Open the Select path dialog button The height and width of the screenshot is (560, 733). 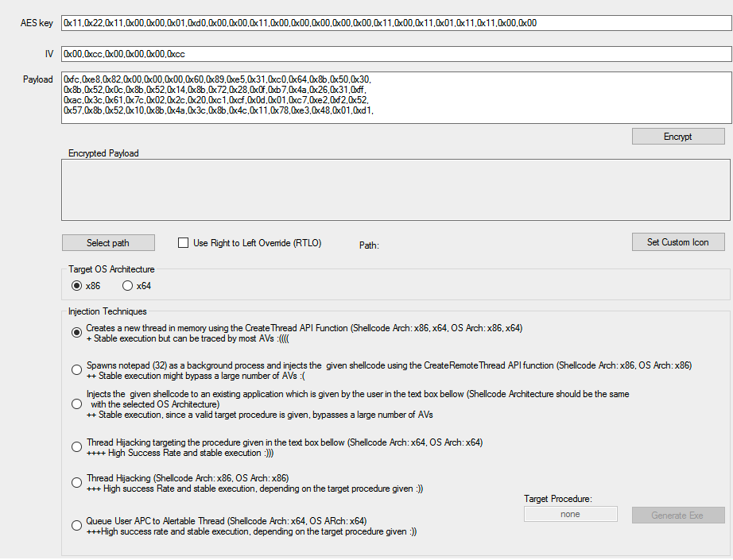108,243
